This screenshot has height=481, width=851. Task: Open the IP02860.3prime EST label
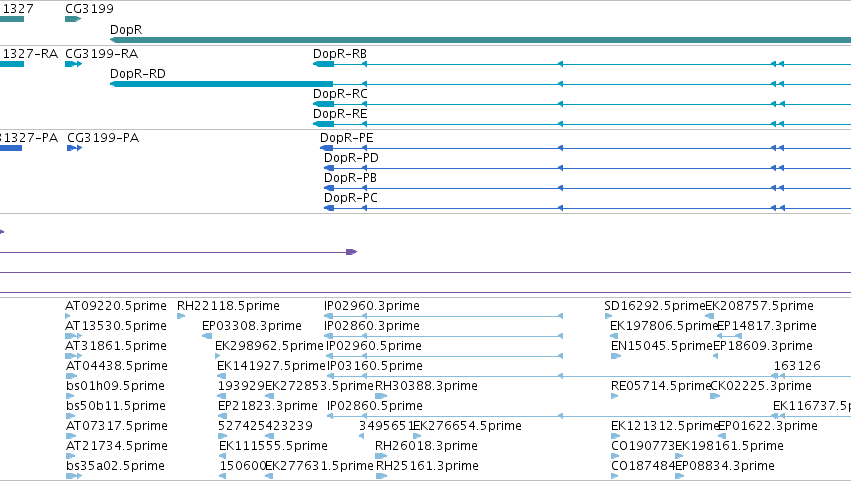coord(372,326)
